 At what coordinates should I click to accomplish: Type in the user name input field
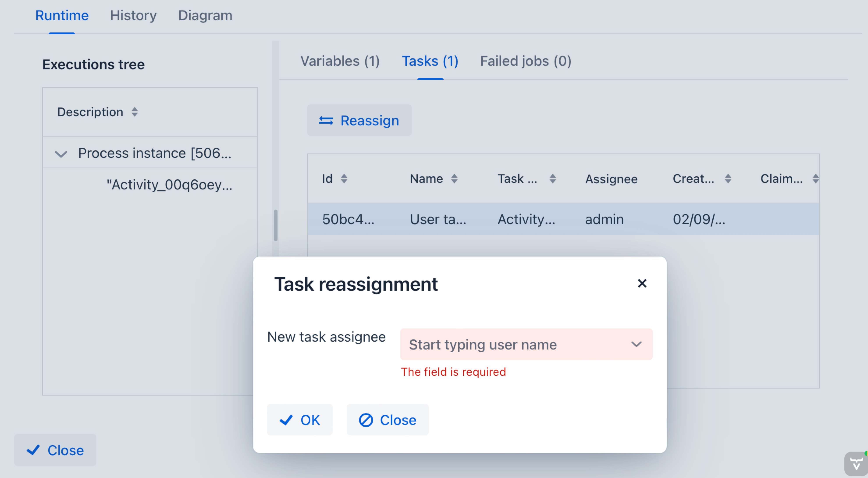(x=516, y=344)
